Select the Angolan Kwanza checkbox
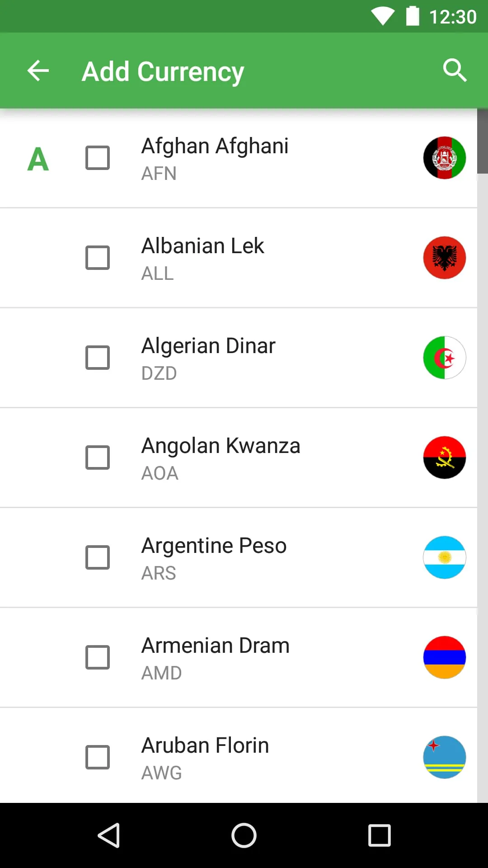Screen dimensions: 488x868 coord(98,458)
